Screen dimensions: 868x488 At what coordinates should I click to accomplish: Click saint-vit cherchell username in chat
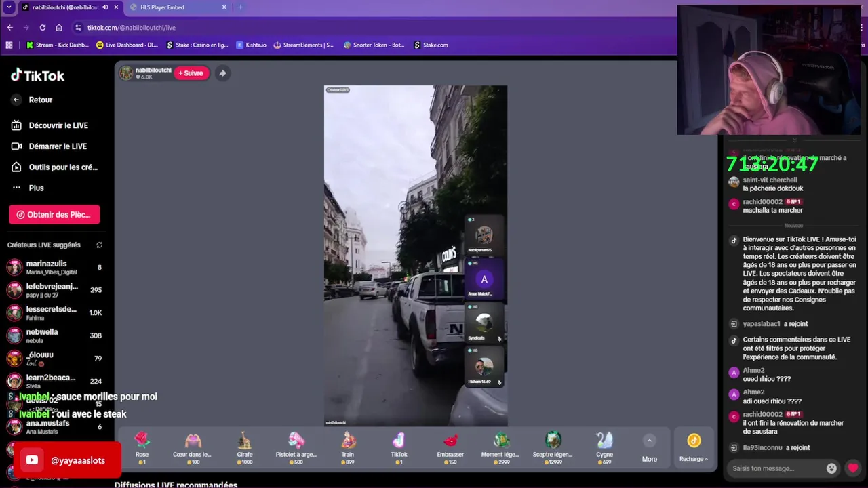pyautogui.click(x=770, y=180)
